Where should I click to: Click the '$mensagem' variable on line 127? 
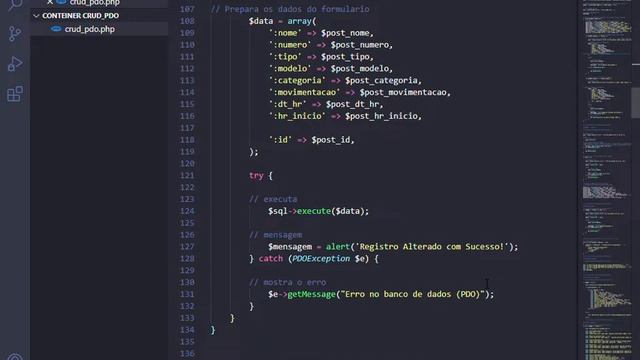tap(290, 247)
